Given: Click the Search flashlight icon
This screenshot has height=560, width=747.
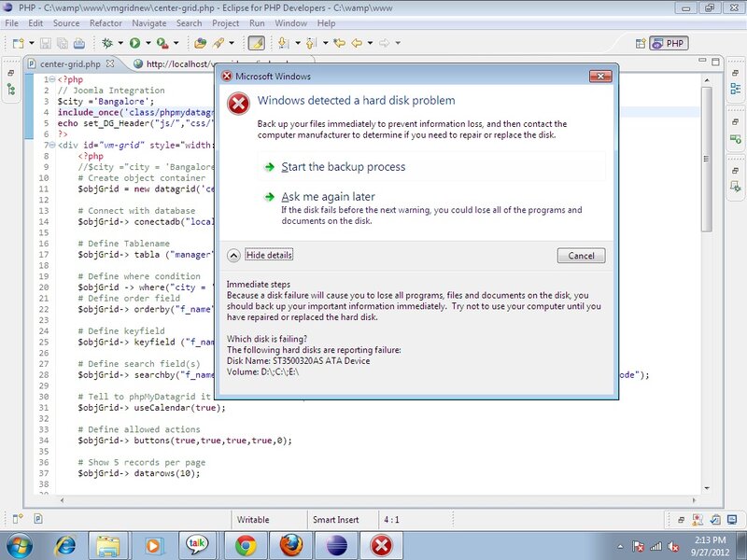Looking at the screenshot, I should [x=218, y=43].
